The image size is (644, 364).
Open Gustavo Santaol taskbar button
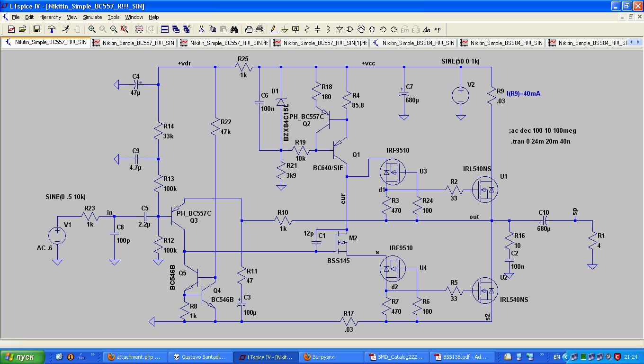click(x=202, y=357)
